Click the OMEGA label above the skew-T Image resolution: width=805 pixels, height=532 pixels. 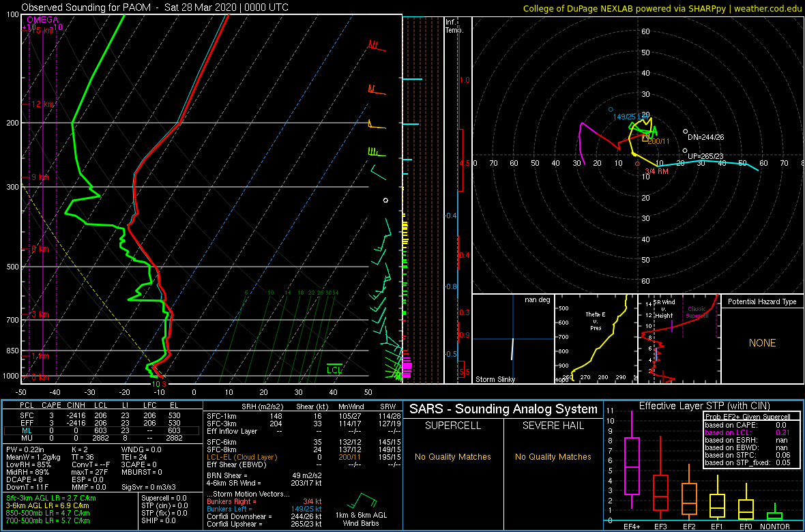[x=44, y=20]
